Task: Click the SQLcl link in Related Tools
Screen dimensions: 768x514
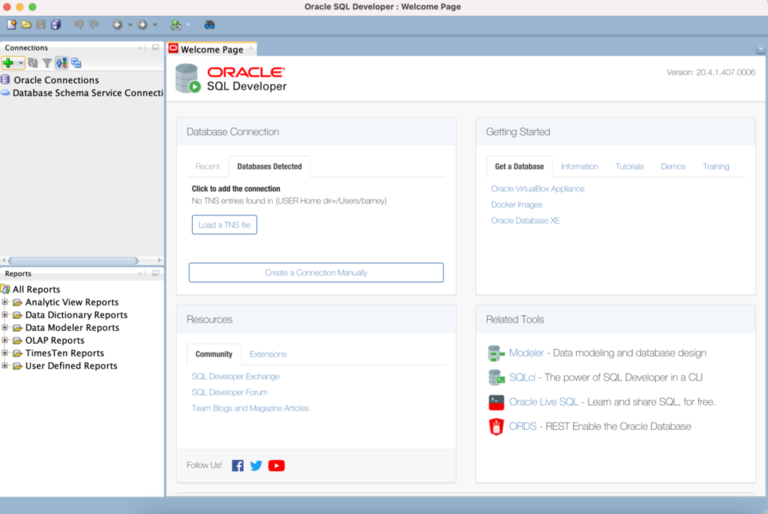Action: pyautogui.click(x=522, y=377)
